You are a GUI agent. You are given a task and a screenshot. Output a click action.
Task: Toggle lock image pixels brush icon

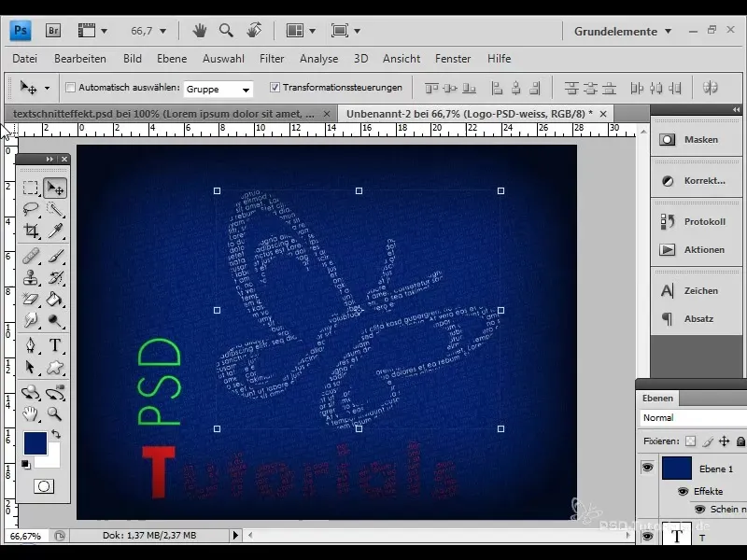[708, 441]
